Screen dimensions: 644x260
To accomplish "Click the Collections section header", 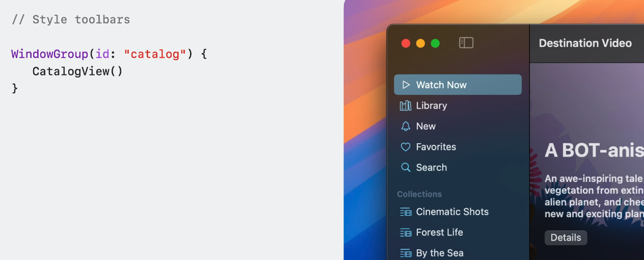I will tap(419, 194).
